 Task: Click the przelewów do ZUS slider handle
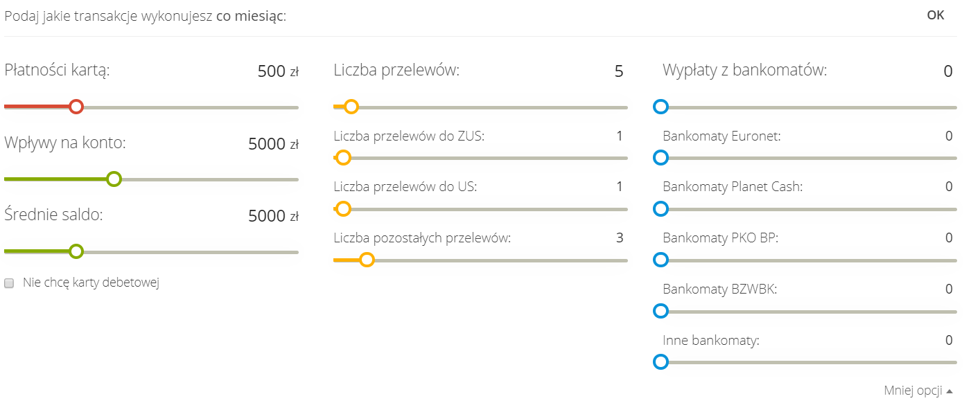click(343, 158)
